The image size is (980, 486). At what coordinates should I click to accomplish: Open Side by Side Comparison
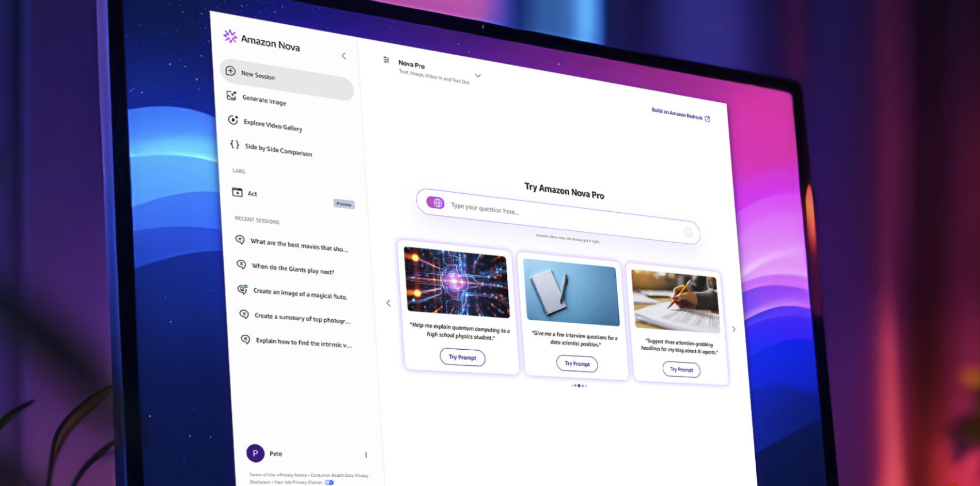coord(278,150)
